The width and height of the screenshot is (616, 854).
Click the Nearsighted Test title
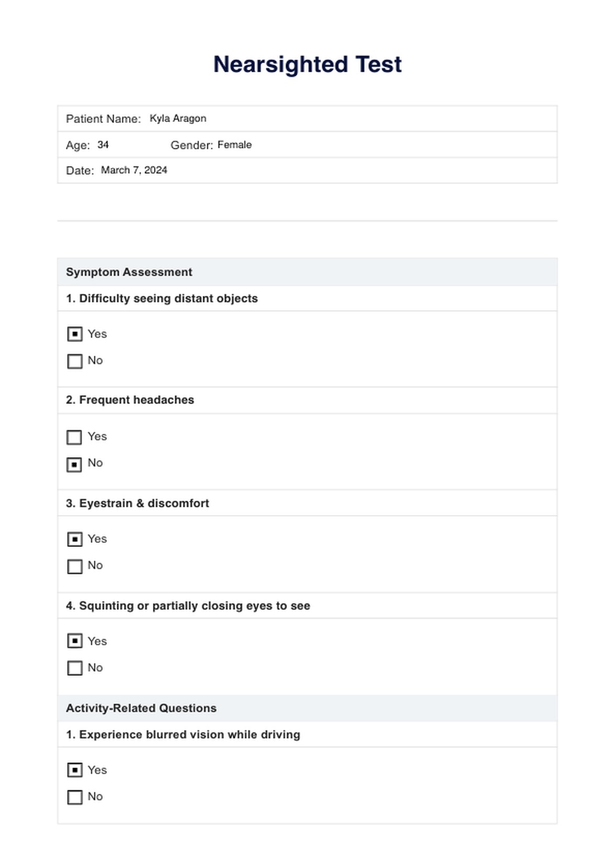pos(307,64)
